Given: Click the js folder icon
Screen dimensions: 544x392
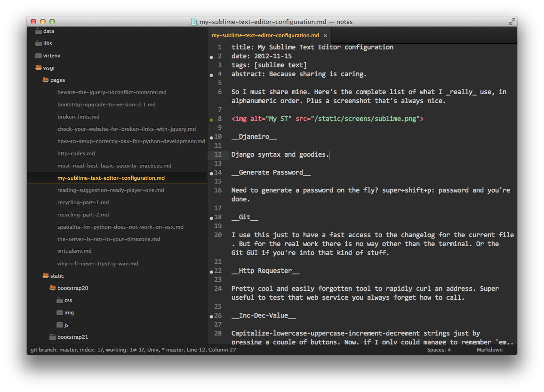Looking at the screenshot, I should coord(59,325).
